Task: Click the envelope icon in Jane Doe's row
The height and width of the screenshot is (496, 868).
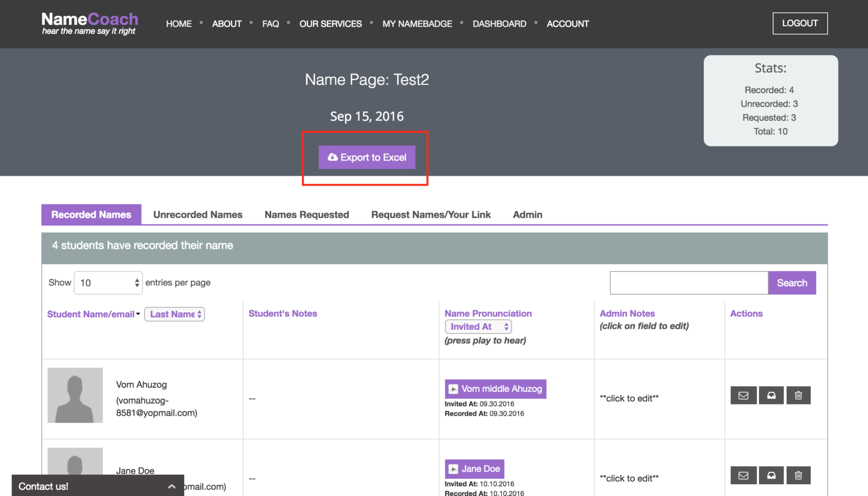Action: 743,475
